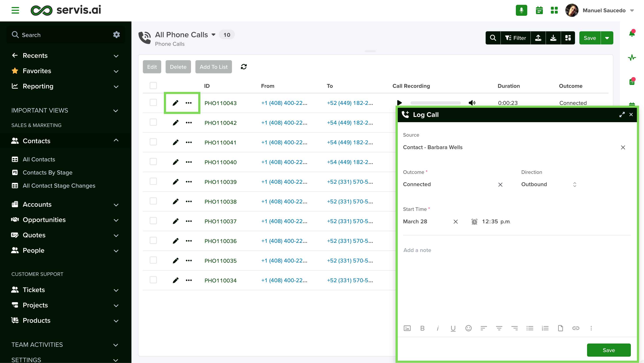This screenshot has height=363, width=644.
Task: Open the apps grid icon
Action: [x=554, y=10]
